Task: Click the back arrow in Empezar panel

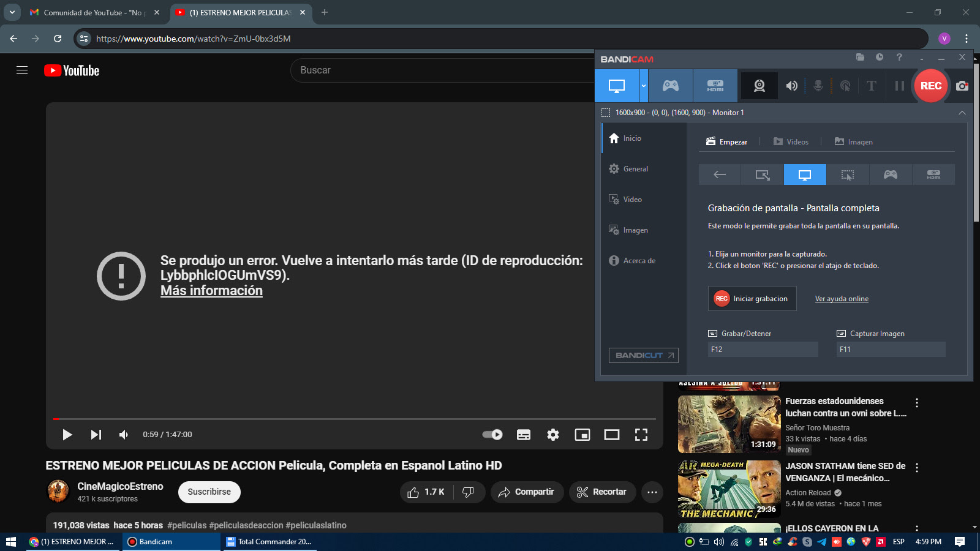Action: tap(719, 174)
